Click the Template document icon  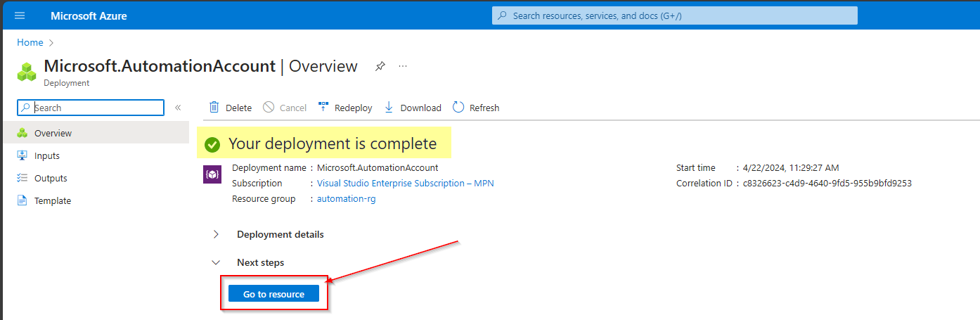(22, 200)
